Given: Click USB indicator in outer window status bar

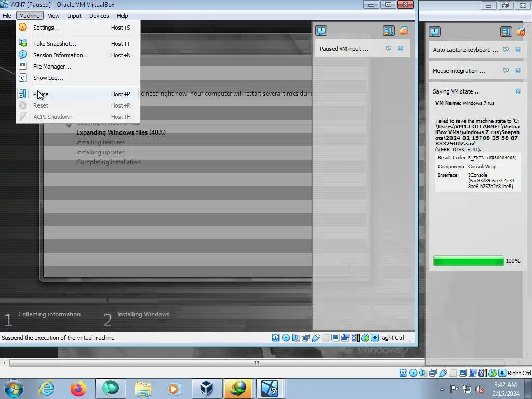Looking at the screenshot, I should (x=443, y=373).
